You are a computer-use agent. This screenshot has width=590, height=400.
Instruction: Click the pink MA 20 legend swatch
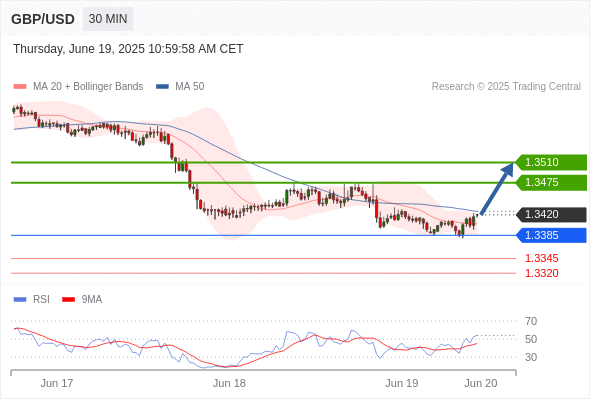click(20, 87)
